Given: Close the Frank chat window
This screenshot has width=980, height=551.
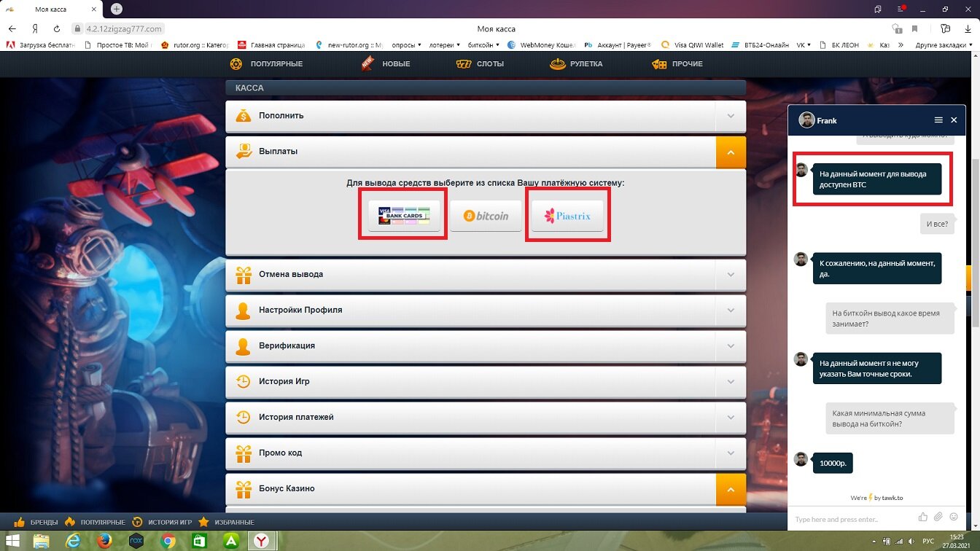Looking at the screenshot, I should 954,120.
